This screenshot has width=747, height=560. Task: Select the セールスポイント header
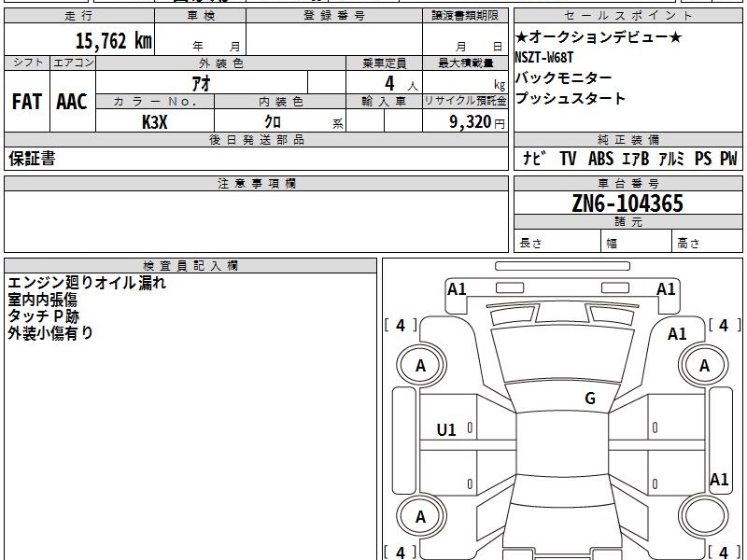tap(627, 16)
